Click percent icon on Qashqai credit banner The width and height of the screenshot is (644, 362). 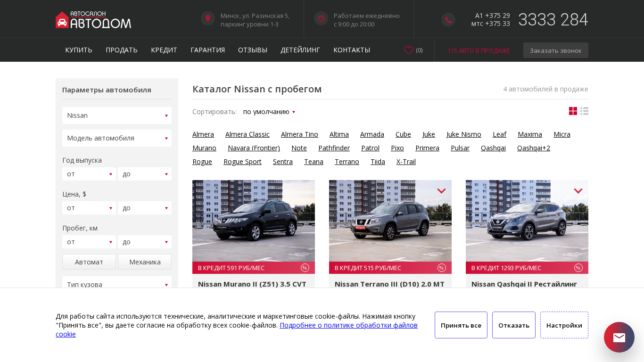coord(578,268)
